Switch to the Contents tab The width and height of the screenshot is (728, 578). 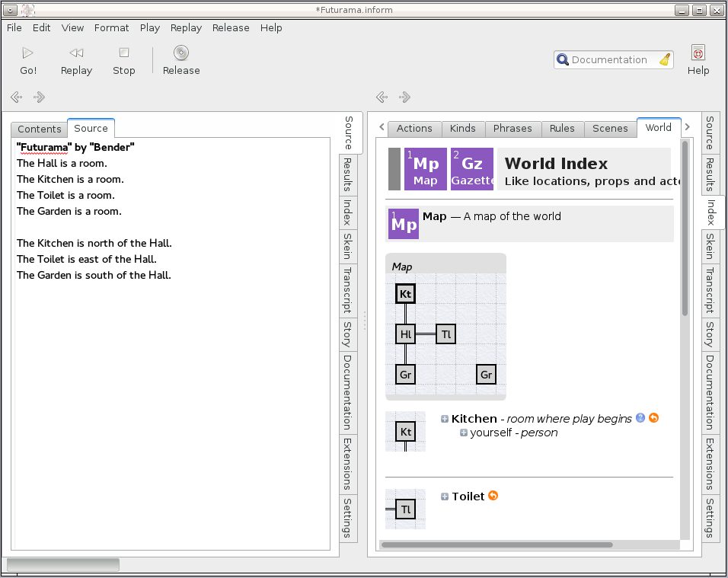coord(40,129)
